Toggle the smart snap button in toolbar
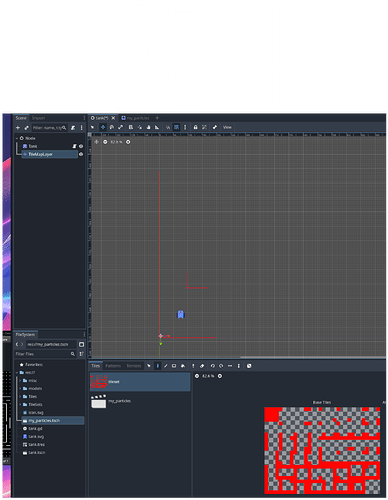Viewport: 388px width, 500px height. 168,127
